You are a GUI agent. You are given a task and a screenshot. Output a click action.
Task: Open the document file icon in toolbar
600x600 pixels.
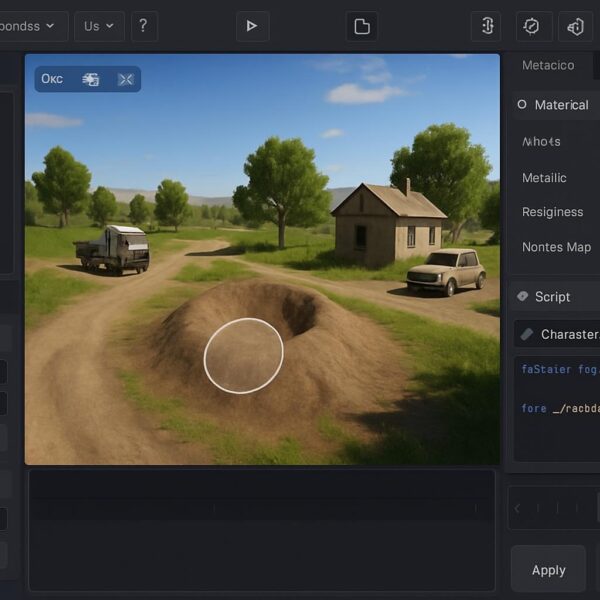[362, 26]
